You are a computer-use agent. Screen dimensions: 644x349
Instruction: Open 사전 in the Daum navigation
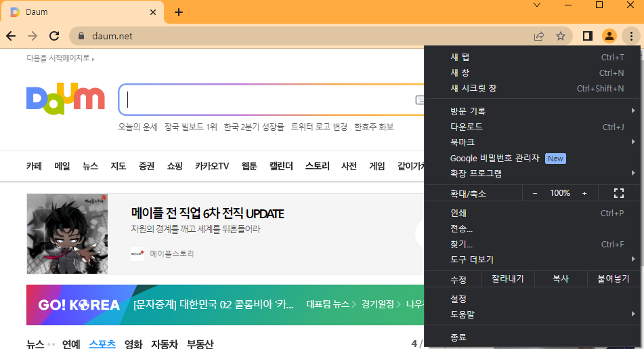click(x=349, y=166)
